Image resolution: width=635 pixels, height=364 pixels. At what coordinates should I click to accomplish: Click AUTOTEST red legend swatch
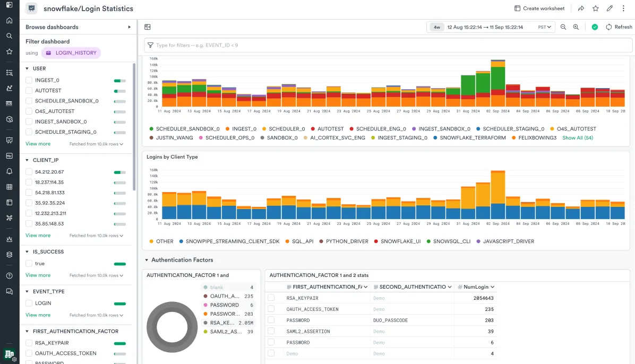pyautogui.click(x=313, y=129)
